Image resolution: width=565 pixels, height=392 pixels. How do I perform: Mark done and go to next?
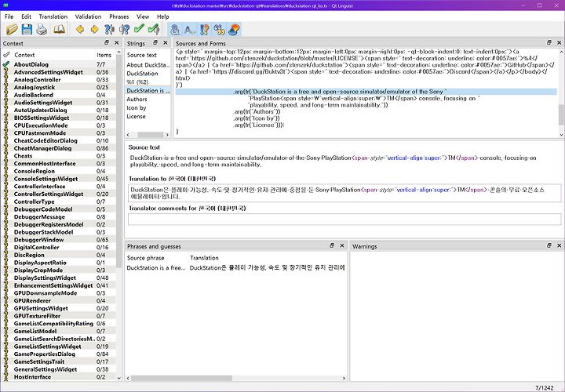[154, 29]
